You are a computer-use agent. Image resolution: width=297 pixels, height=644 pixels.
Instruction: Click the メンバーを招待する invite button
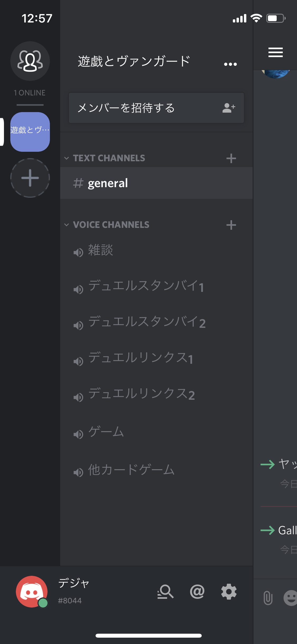click(156, 108)
